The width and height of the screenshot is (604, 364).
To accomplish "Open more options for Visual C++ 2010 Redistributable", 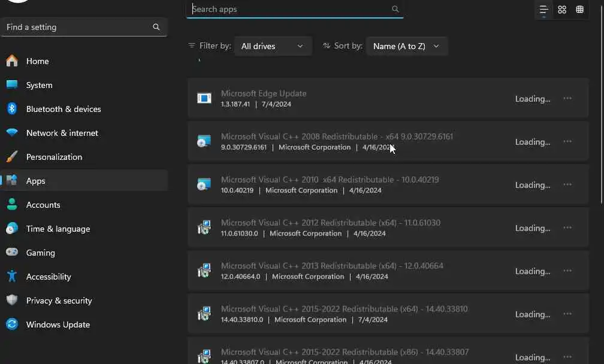I will 567,184.
